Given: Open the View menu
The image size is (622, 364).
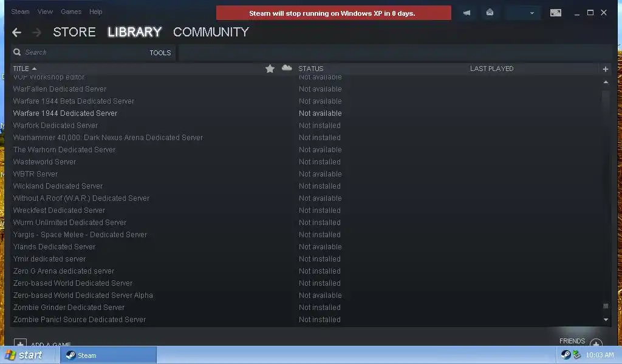Looking at the screenshot, I should (45, 12).
